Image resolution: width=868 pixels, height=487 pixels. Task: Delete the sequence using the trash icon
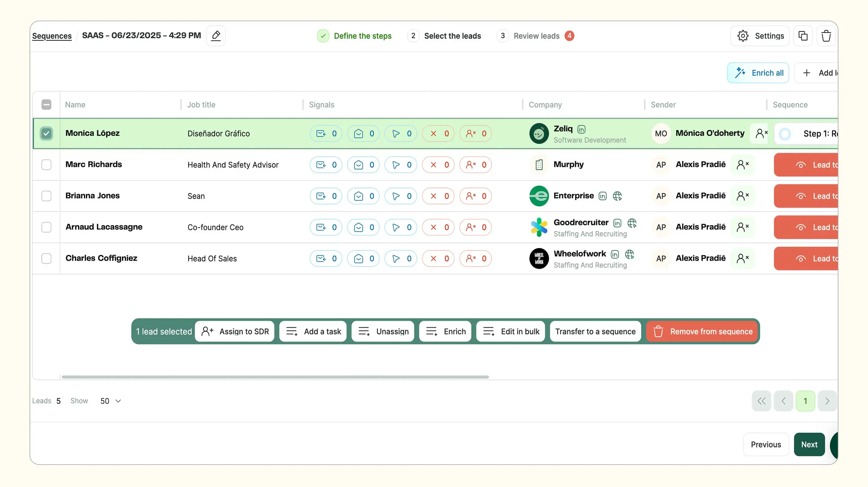click(826, 36)
